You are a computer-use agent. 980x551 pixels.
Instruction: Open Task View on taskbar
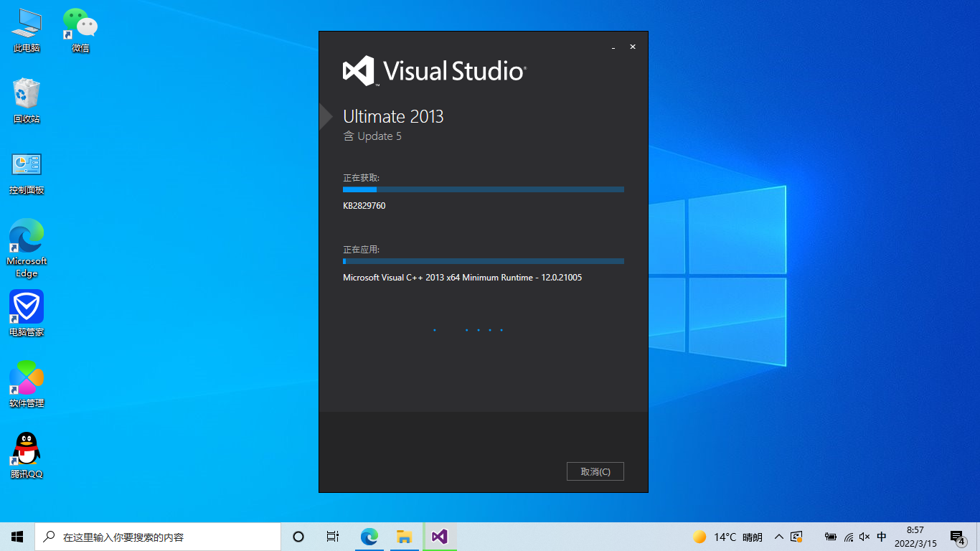pyautogui.click(x=333, y=537)
